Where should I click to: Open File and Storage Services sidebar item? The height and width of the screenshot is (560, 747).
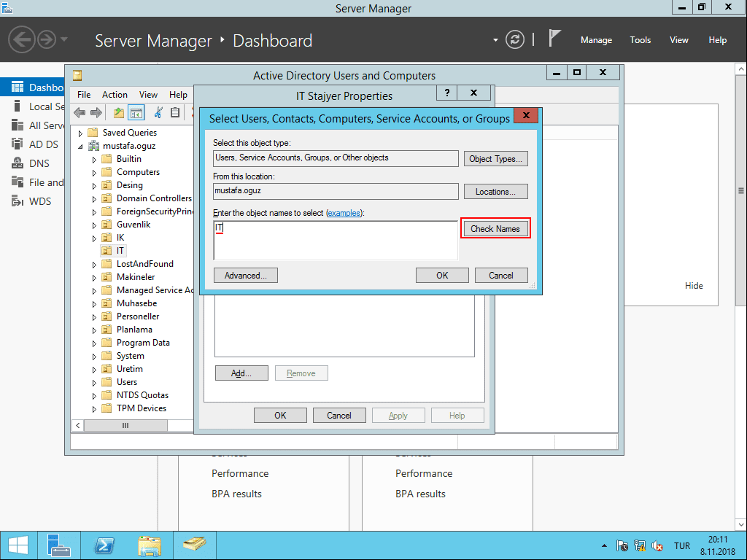click(37, 182)
